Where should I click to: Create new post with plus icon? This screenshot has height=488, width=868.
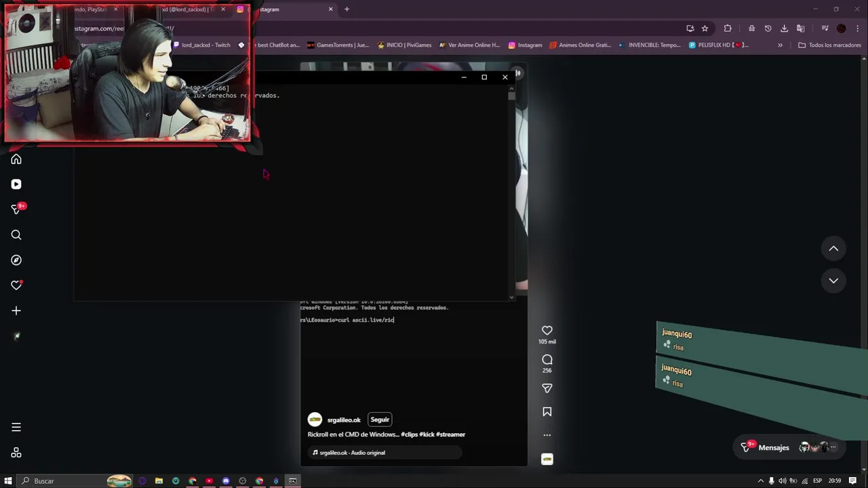(x=16, y=310)
